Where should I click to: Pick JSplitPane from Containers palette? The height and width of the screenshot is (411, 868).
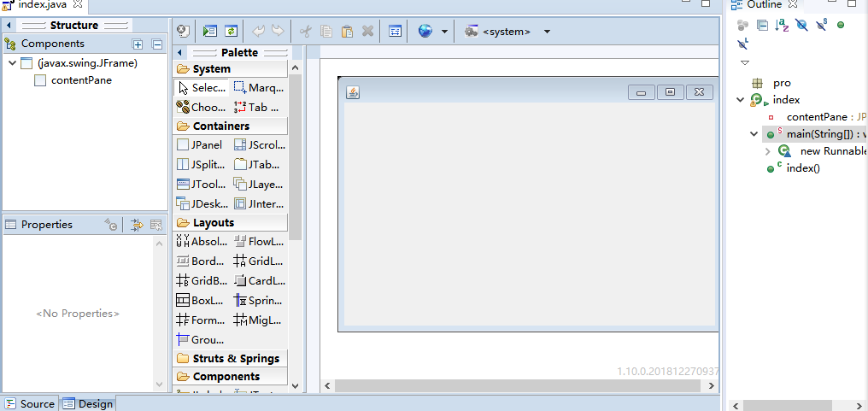point(202,165)
